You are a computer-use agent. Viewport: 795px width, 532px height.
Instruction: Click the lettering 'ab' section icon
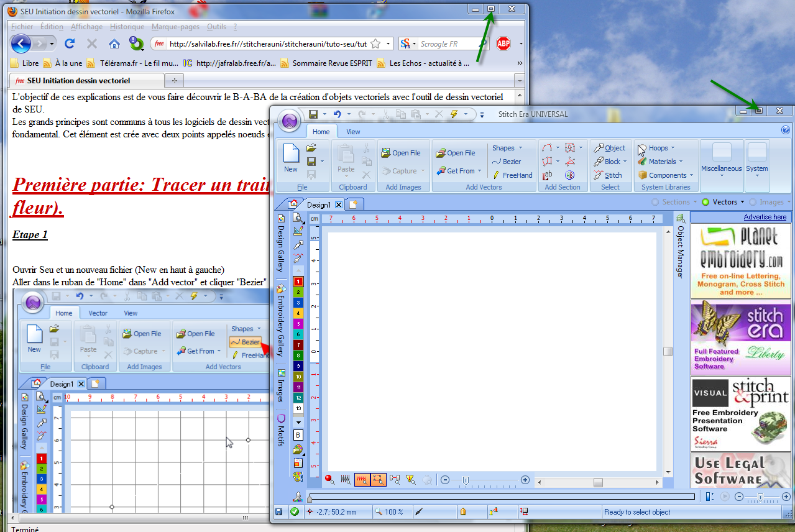(x=547, y=175)
